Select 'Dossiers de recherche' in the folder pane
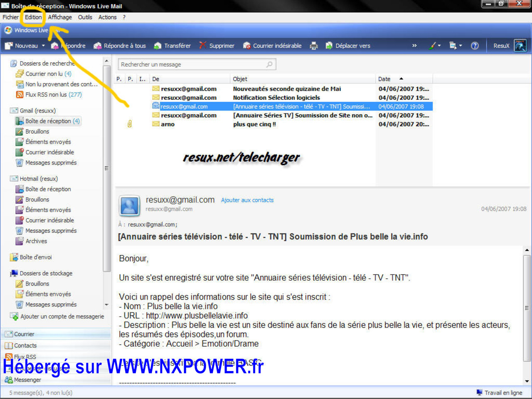 tap(42, 63)
